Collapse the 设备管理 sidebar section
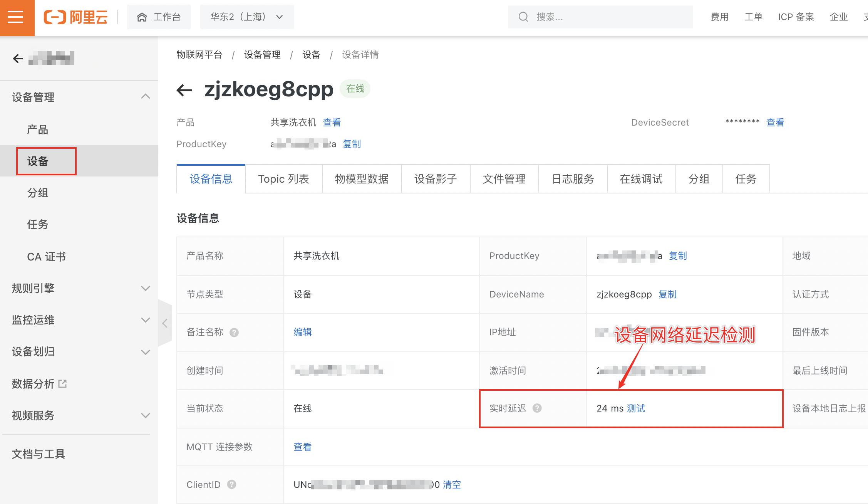Image resolution: width=868 pixels, height=504 pixels. point(145,97)
